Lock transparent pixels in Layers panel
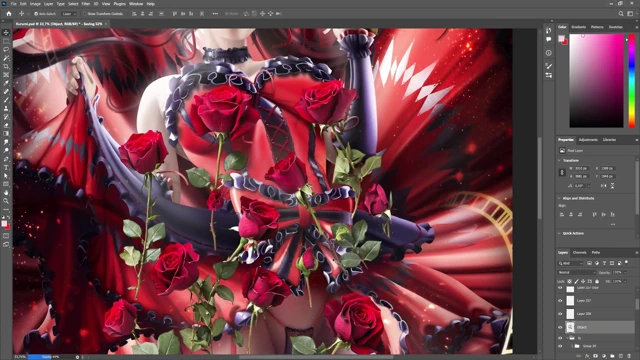Screen dimensions: 640x360 569,281
